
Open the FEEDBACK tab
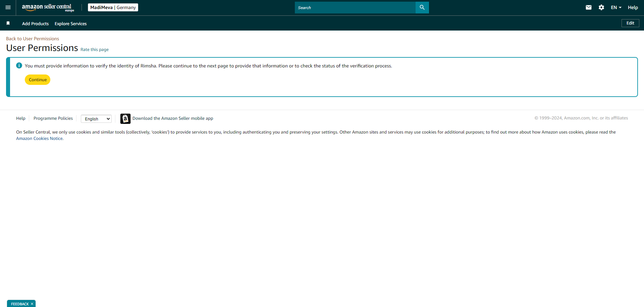[20, 304]
